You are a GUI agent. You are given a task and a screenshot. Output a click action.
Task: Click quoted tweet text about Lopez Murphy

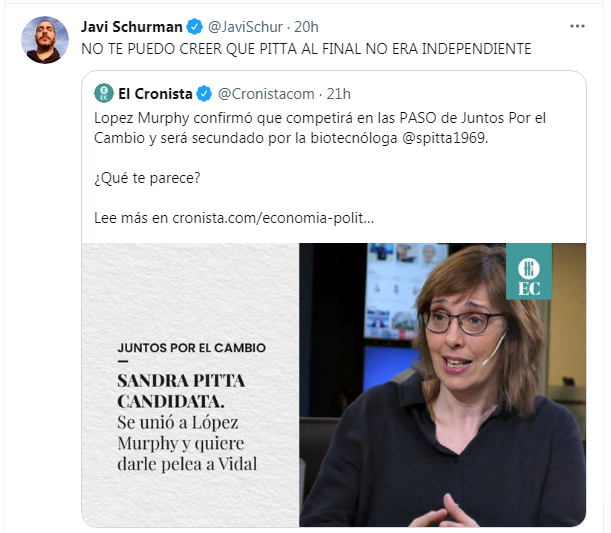[x=320, y=128]
